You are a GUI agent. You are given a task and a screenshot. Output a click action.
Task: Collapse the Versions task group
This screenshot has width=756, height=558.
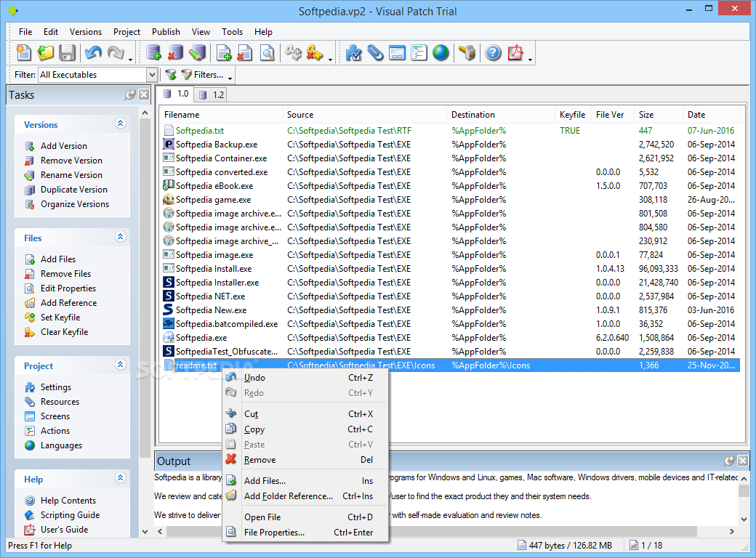pos(121,124)
